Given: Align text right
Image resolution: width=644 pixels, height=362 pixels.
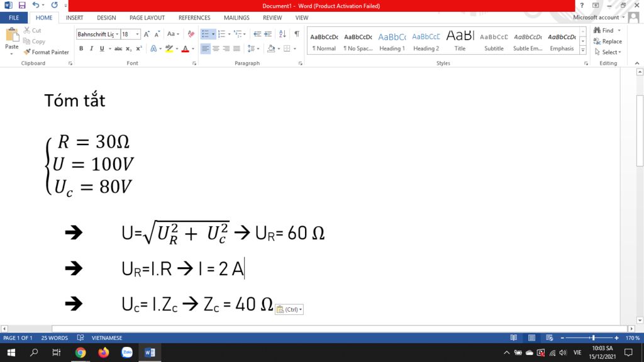Looking at the screenshot, I should (x=226, y=48).
